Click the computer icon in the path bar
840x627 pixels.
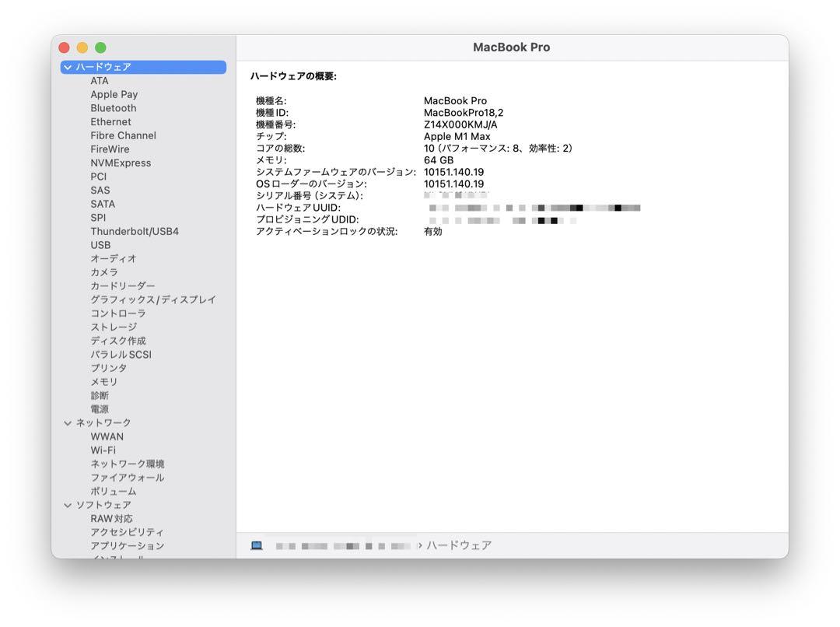pyautogui.click(x=257, y=545)
